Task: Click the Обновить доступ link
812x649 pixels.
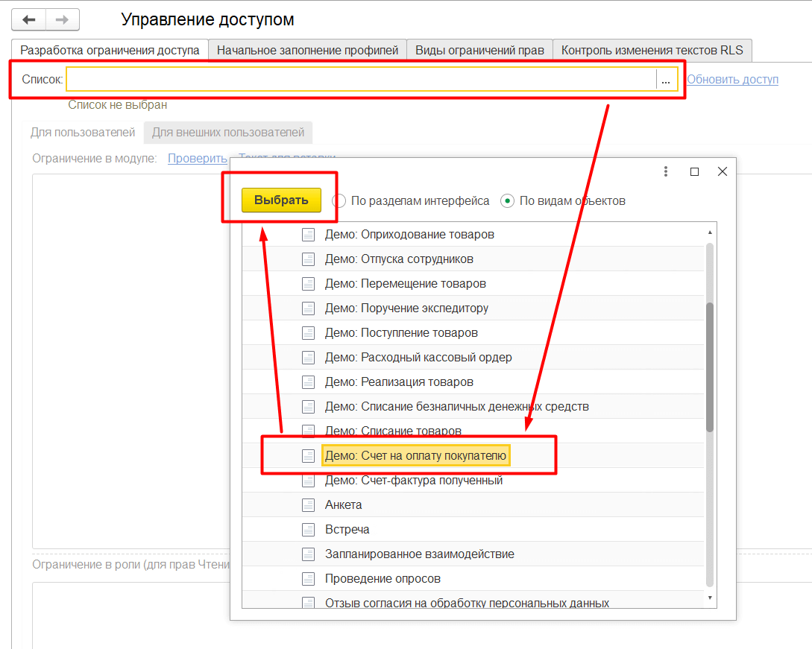Action: click(x=732, y=79)
